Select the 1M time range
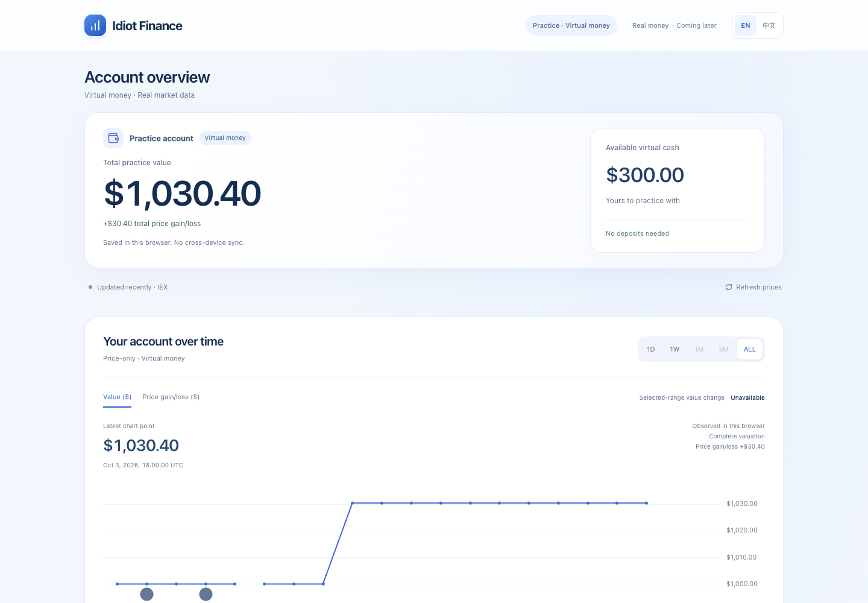The height and width of the screenshot is (603, 868). coord(699,349)
